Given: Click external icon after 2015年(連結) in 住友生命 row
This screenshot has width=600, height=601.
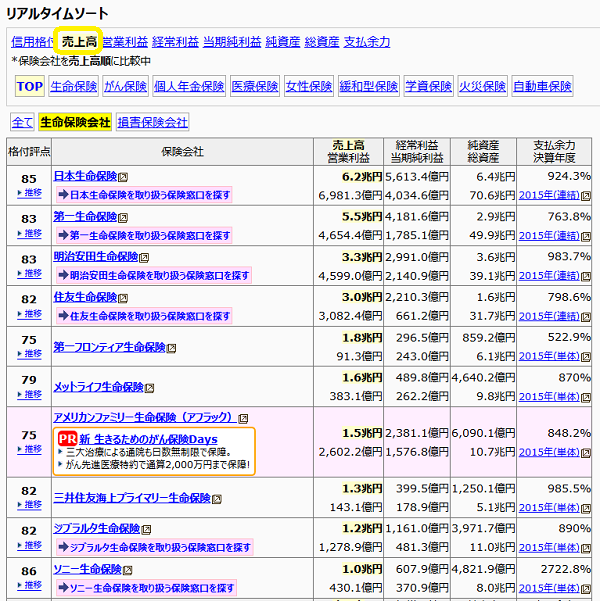Looking at the screenshot, I should 586,317.
